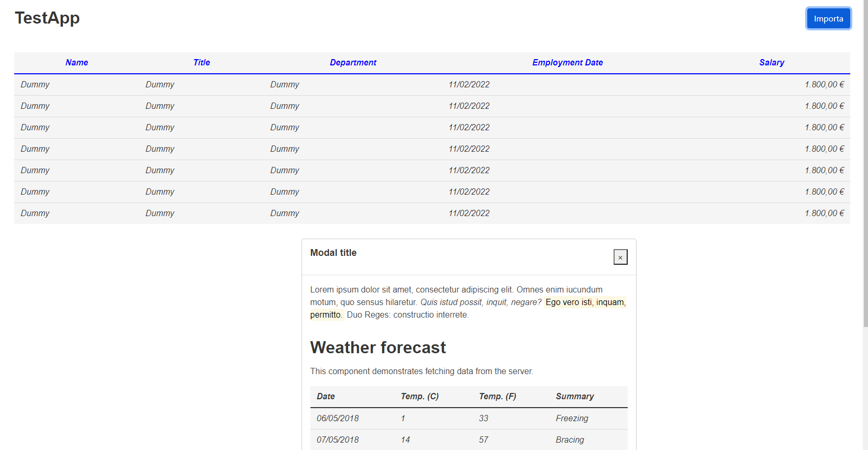Click the 'Temp. (C)' column header
This screenshot has height=450, width=868.
tap(420, 396)
